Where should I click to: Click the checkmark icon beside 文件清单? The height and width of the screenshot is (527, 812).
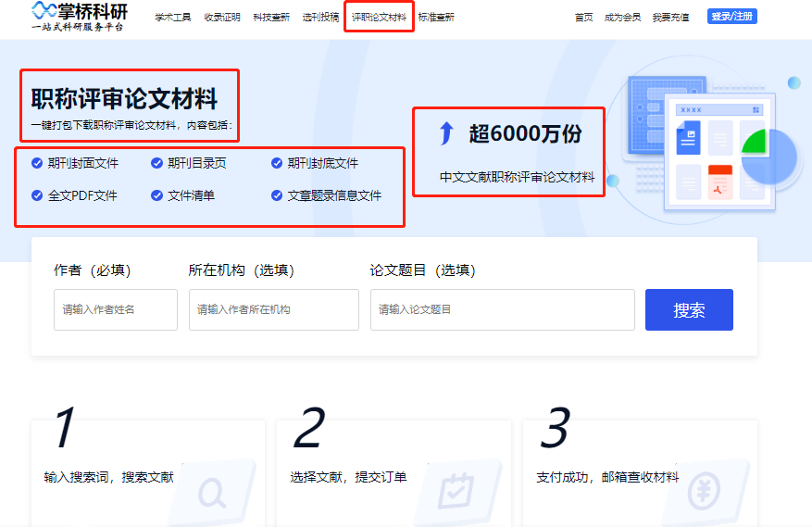tap(156, 195)
